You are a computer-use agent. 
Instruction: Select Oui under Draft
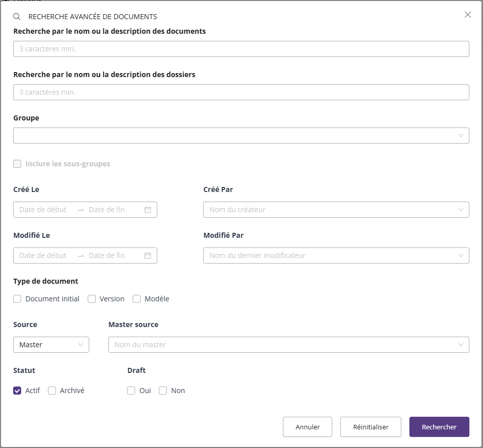(x=132, y=391)
